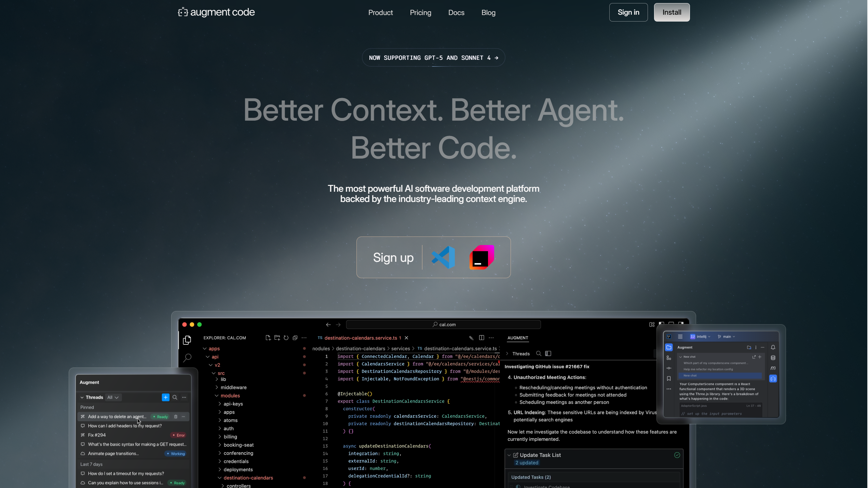Collapse the modules folder
This screenshot has width=868, height=488.
[217, 396]
